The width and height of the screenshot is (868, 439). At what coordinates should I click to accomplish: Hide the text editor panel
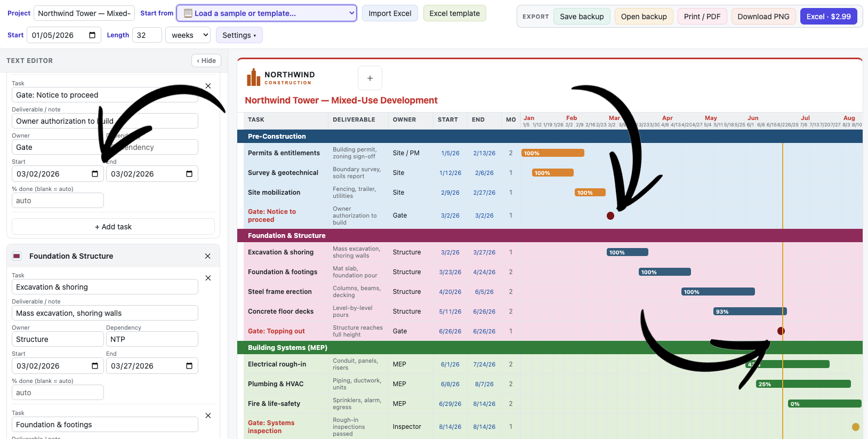coord(206,61)
